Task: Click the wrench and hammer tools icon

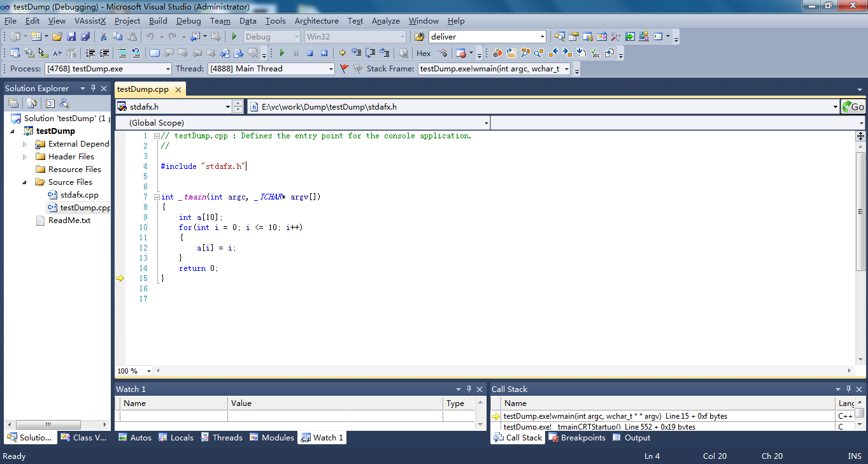Action: click(x=615, y=36)
